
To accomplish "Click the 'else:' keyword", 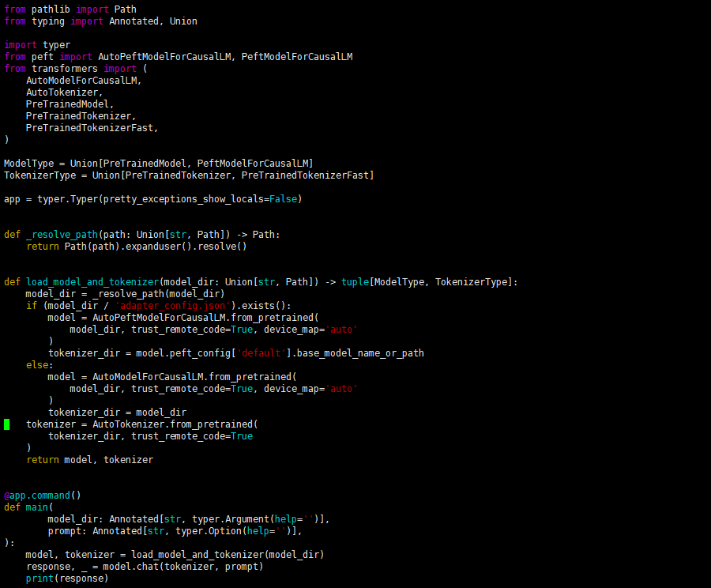I will click(x=39, y=365).
